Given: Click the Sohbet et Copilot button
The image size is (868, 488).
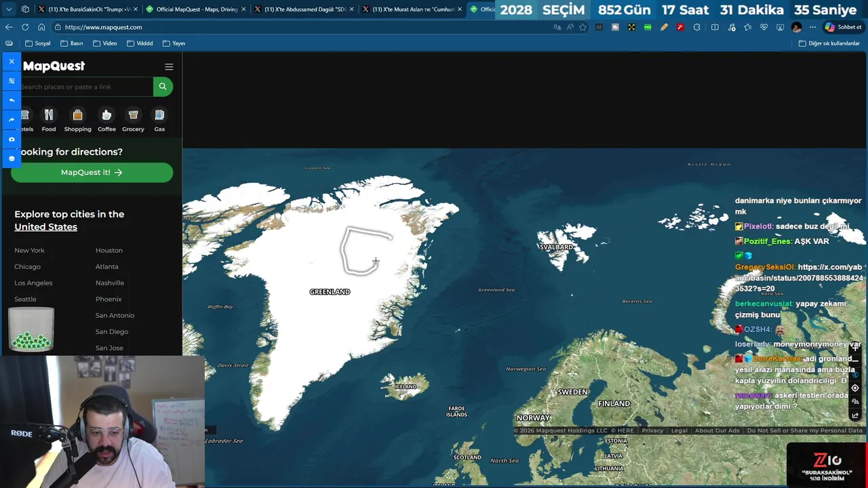Looking at the screenshot, I should pyautogui.click(x=843, y=27).
